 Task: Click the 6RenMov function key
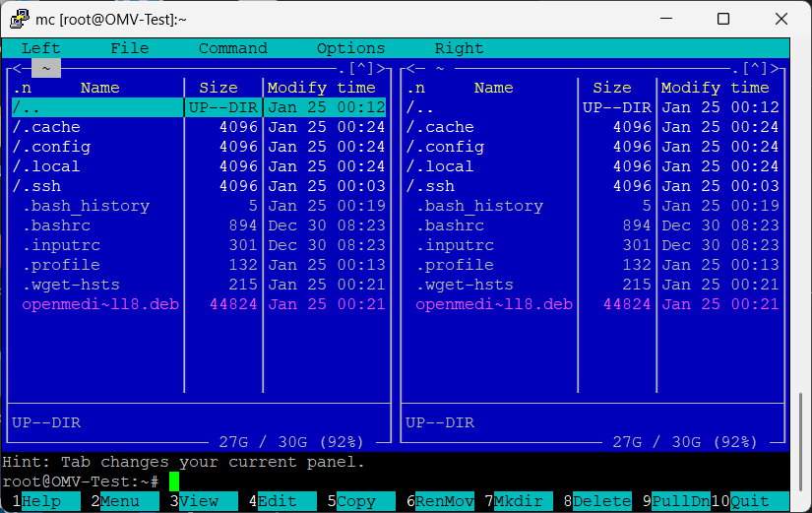pyautogui.click(x=440, y=501)
